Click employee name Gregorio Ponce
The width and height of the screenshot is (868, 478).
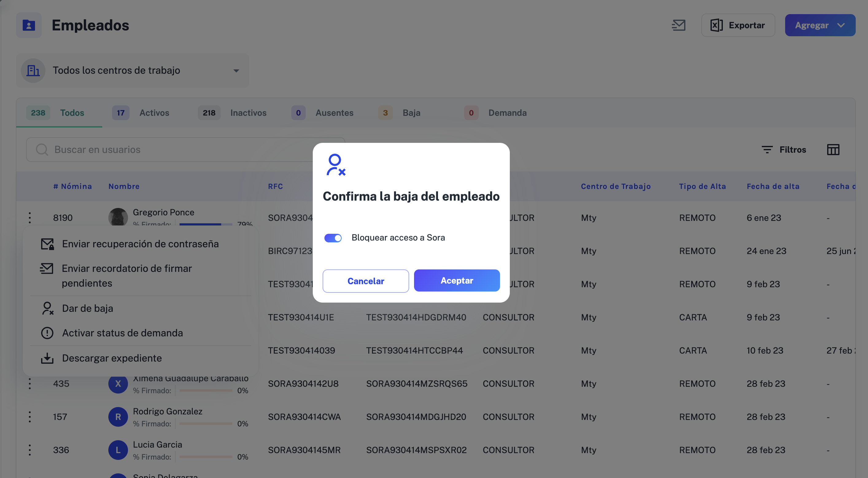pos(163,212)
